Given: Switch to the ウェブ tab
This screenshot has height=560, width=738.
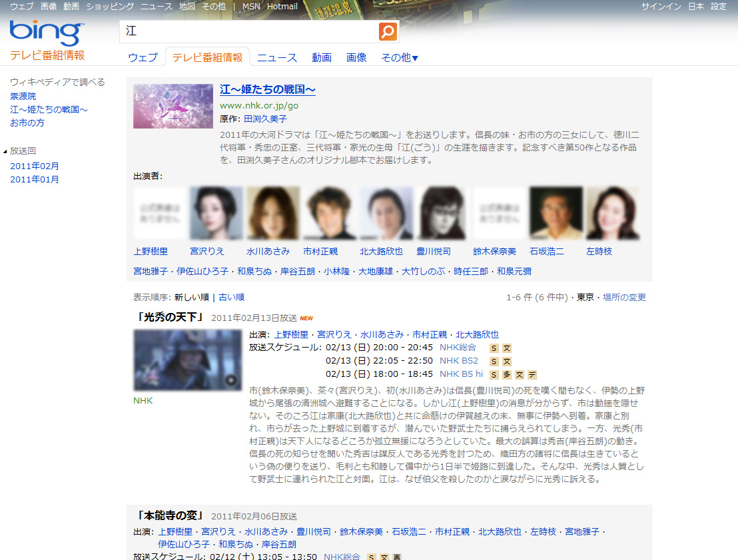Looking at the screenshot, I should point(143,57).
